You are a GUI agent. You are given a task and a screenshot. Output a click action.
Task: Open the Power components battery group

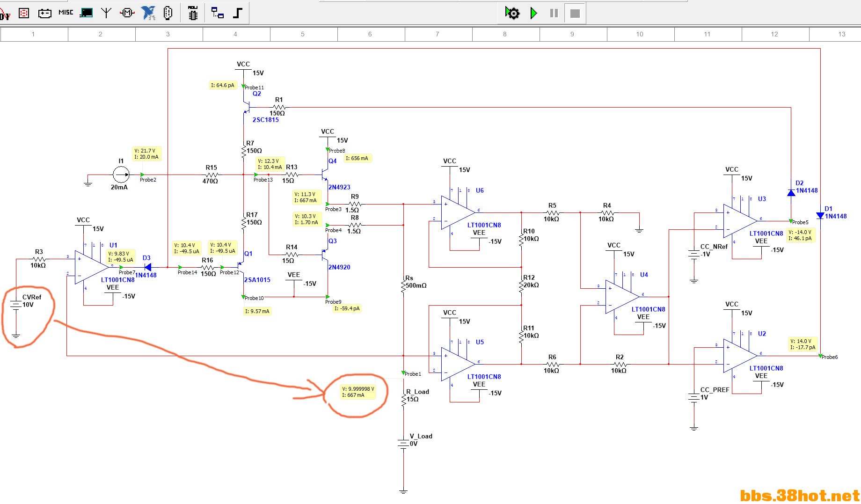click(45, 13)
